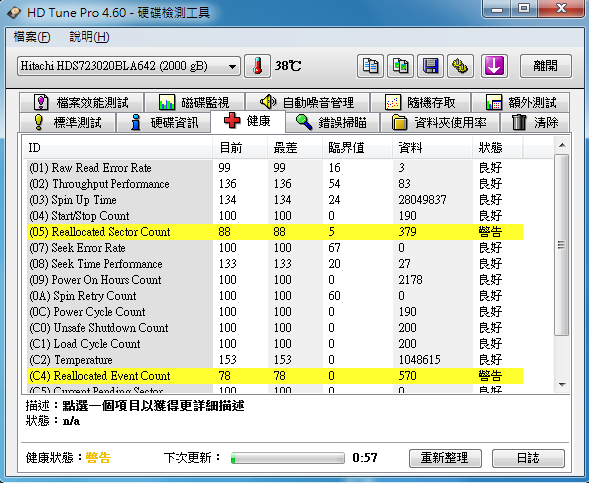Click the 資料 column header
The image size is (589, 483).
click(433, 148)
